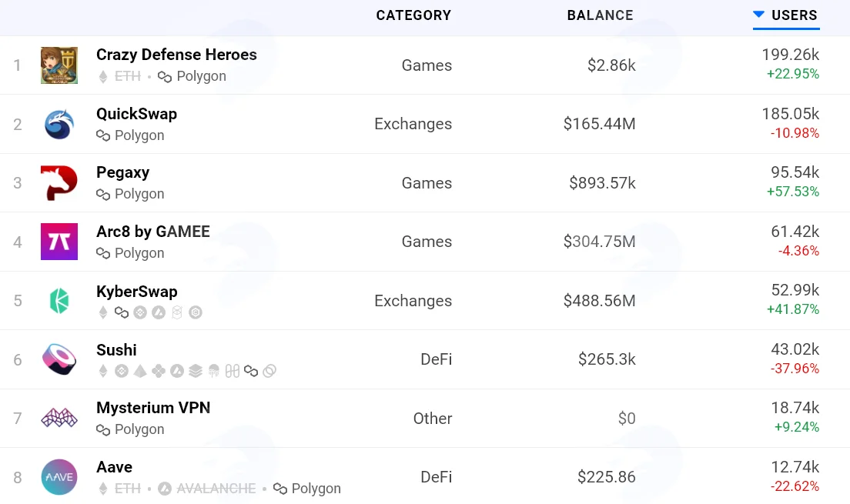Click the DeFi category in Sushi row
The height and width of the screenshot is (504, 850).
[x=437, y=359]
